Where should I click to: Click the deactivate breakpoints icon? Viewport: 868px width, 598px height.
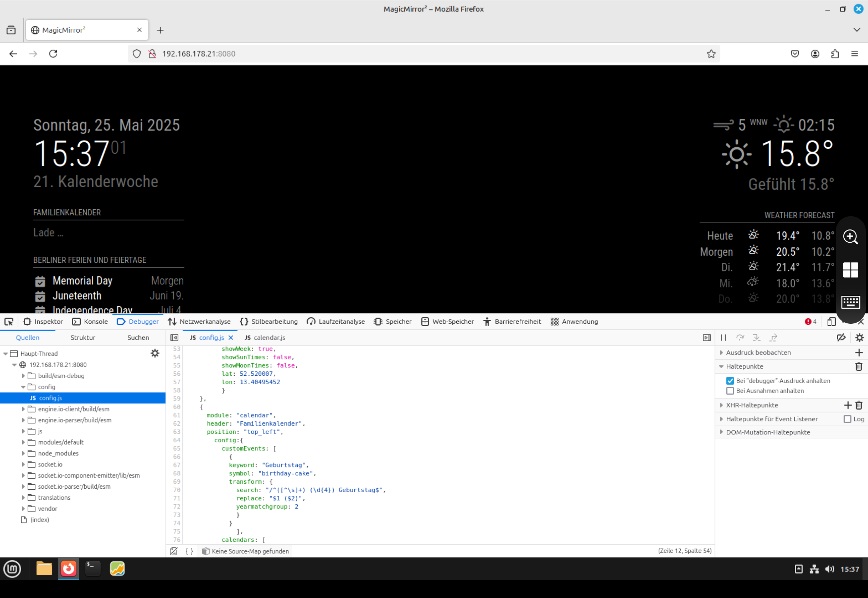tap(841, 338)
